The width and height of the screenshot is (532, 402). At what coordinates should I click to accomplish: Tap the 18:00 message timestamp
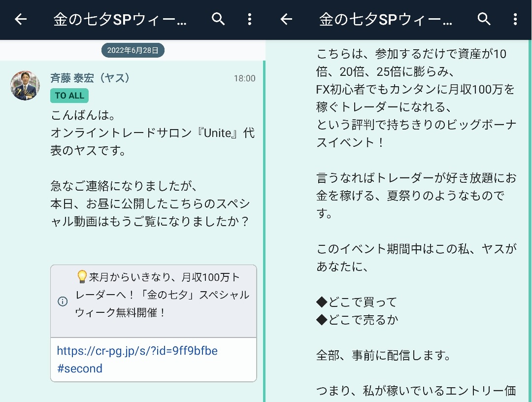click(x=244, y=79)
